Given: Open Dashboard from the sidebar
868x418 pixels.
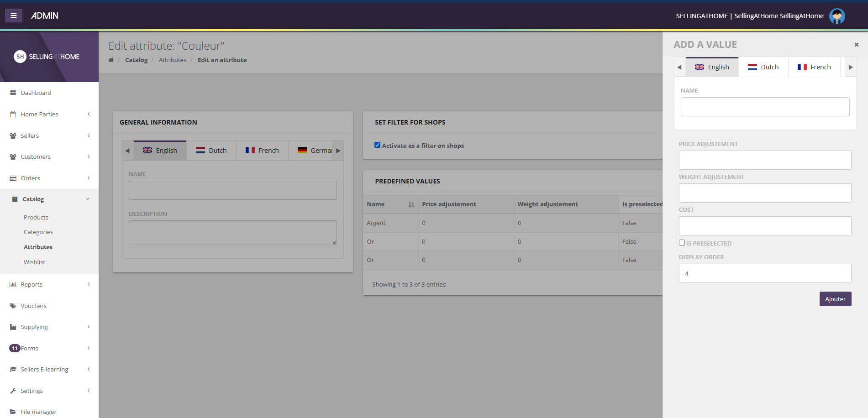Looking at the screenshot, I should coord(36,93).
